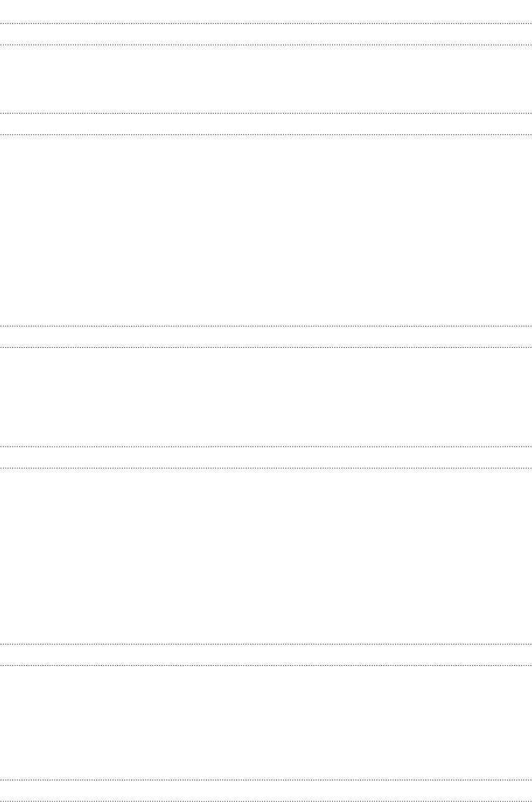
Task: Click narrow band between fifth and sixth dotted lines
Action: [x=266, y=337]
